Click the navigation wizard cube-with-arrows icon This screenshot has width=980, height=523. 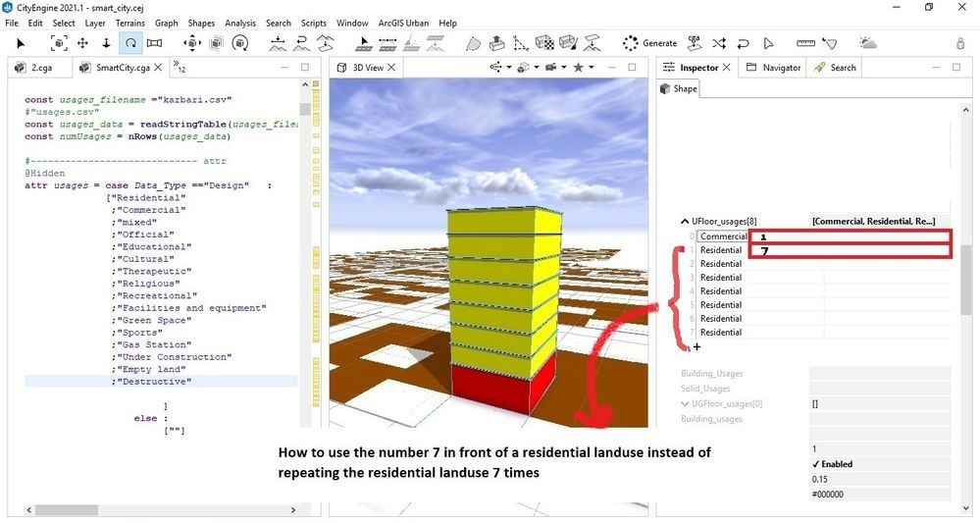(x=192, y=43)
